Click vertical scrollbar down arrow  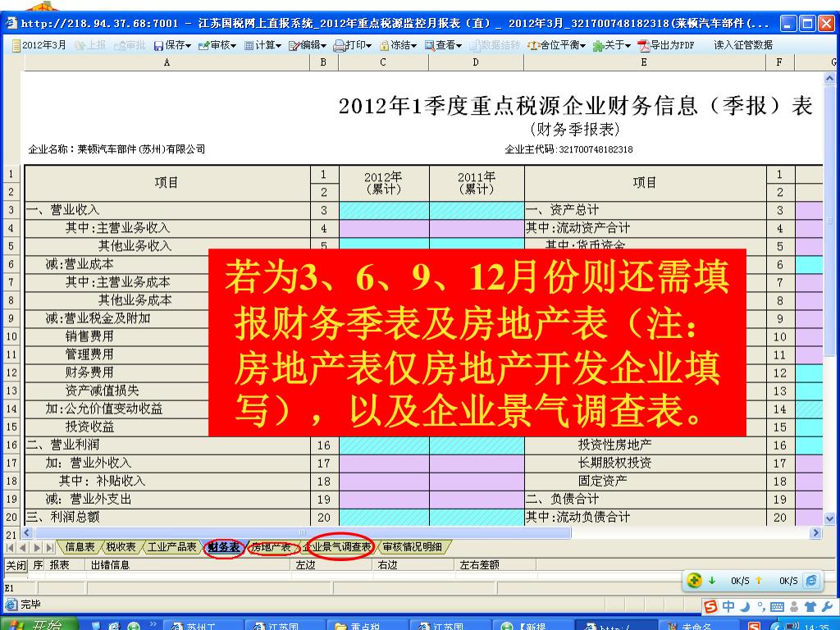(x=830, y=518)
